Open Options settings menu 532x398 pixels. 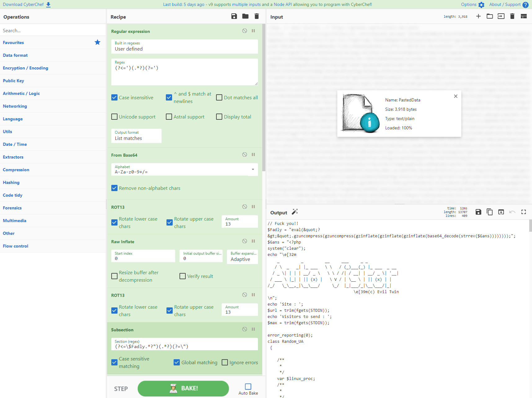coord(472,5)
